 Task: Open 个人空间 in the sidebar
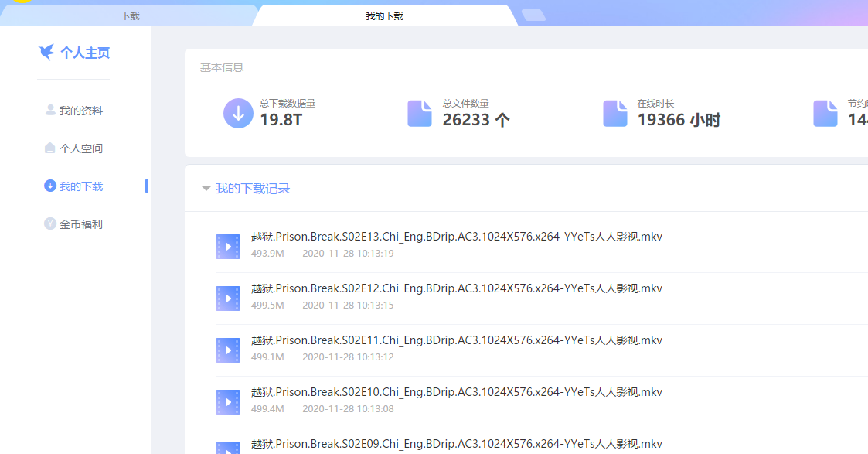80,148
